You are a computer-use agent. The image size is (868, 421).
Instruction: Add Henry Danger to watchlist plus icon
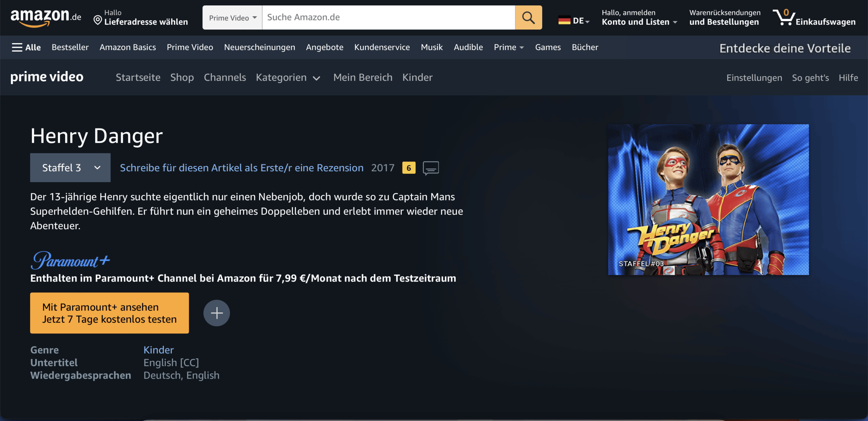tap(217, 313)
